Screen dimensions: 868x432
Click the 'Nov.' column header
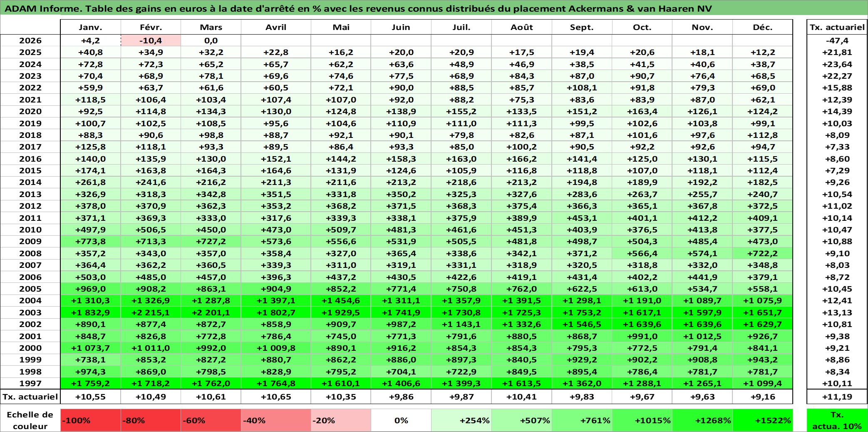pyautogui.click(x=702, y=27)
